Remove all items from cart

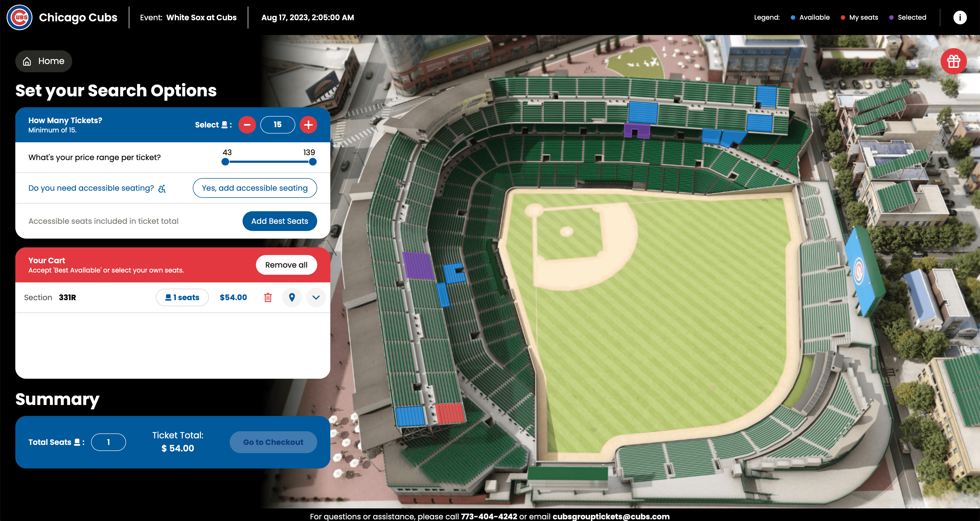coord(286,265)
